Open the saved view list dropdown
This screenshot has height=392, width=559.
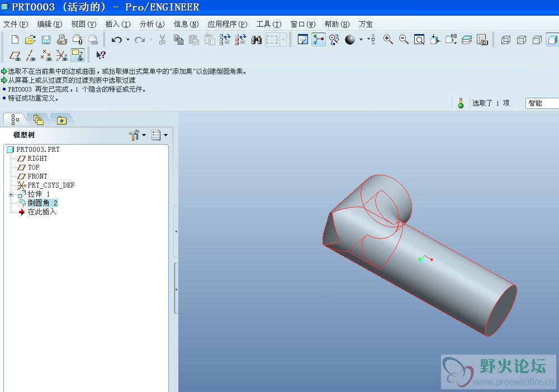[451, 40]
